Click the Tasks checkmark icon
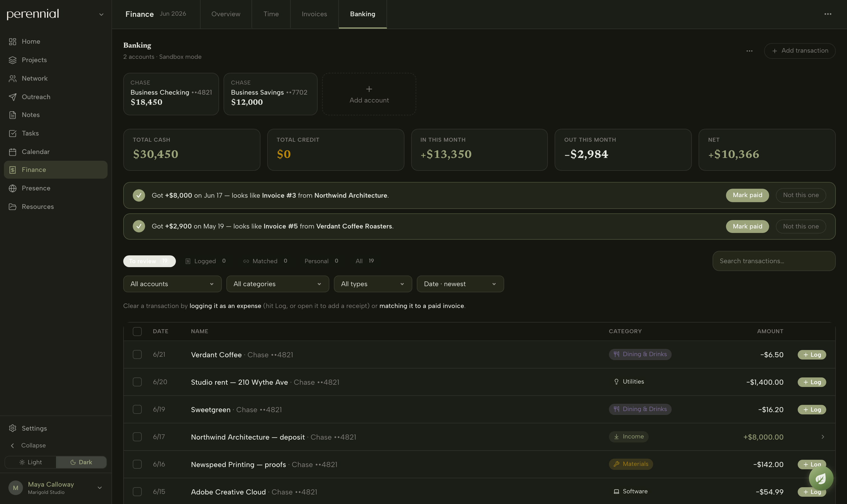Image resolution: width=847 pixels, height=504 pixels. tap(13, 133)
